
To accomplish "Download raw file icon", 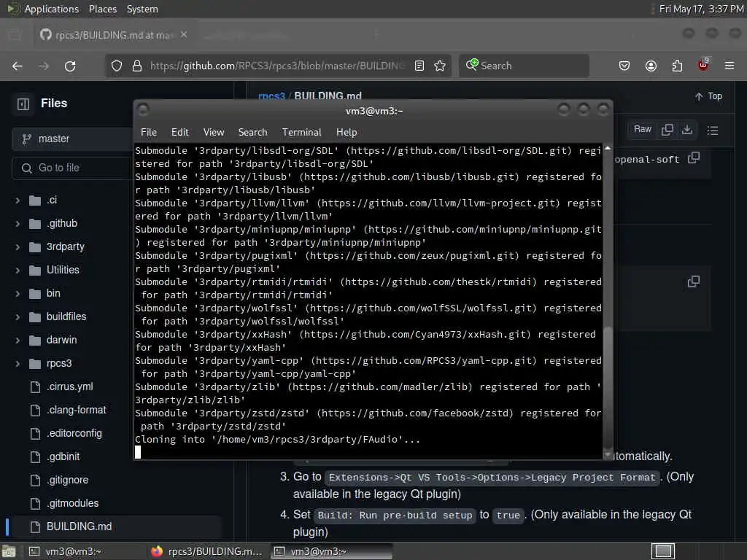I will (687, 130).
